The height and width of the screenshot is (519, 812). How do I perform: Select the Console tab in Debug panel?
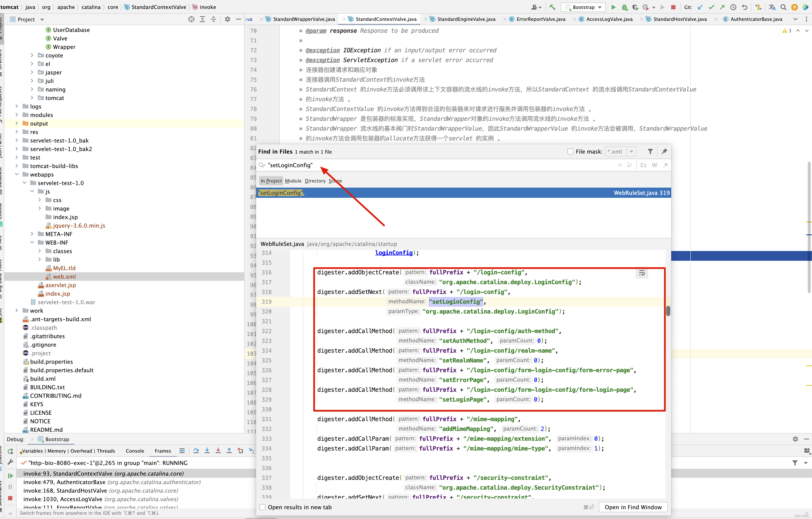click(135, 451)
